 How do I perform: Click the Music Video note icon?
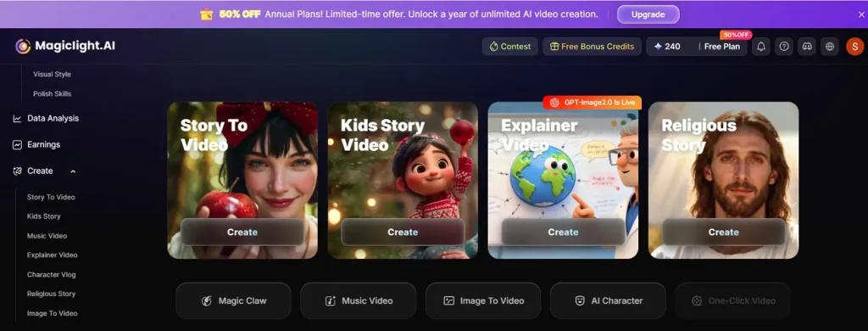click(331, 300)
